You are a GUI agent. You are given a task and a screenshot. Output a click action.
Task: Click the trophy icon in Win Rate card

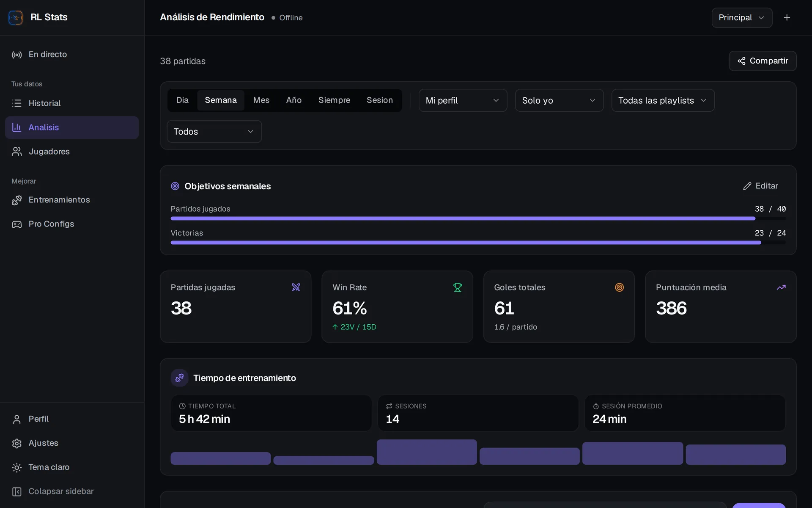(458, 287)
